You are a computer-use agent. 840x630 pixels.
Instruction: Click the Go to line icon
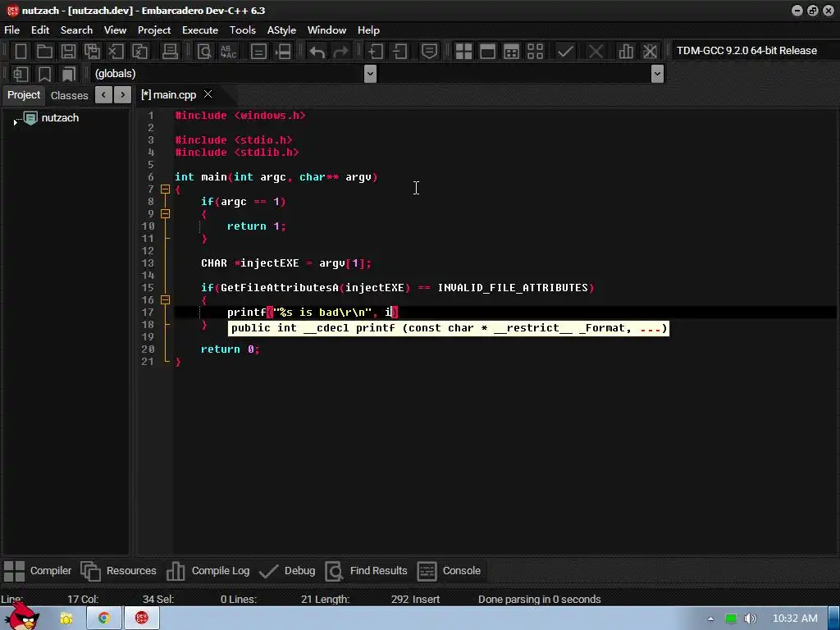pyautogui.click(x=283, y=52)
